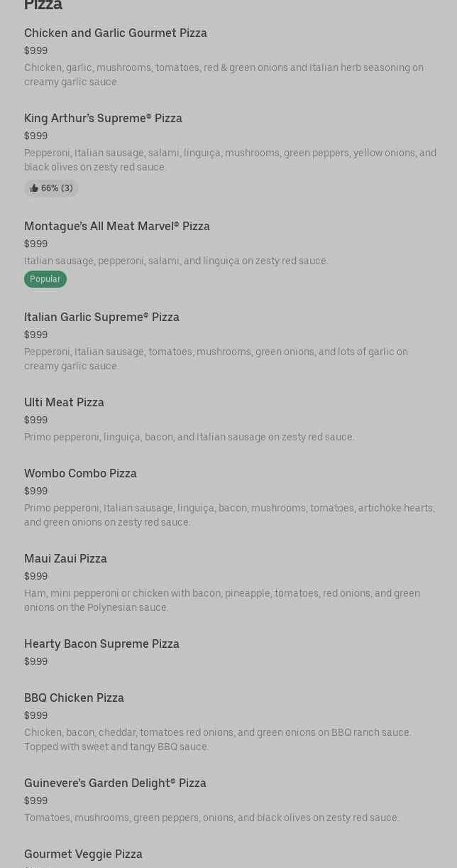Open the Wombo Combo Pizza item
The image size is (457, 868).
pos(80,474)
